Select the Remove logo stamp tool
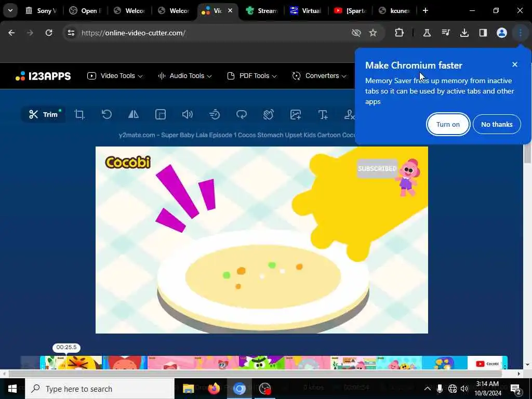 click(349, 114)
